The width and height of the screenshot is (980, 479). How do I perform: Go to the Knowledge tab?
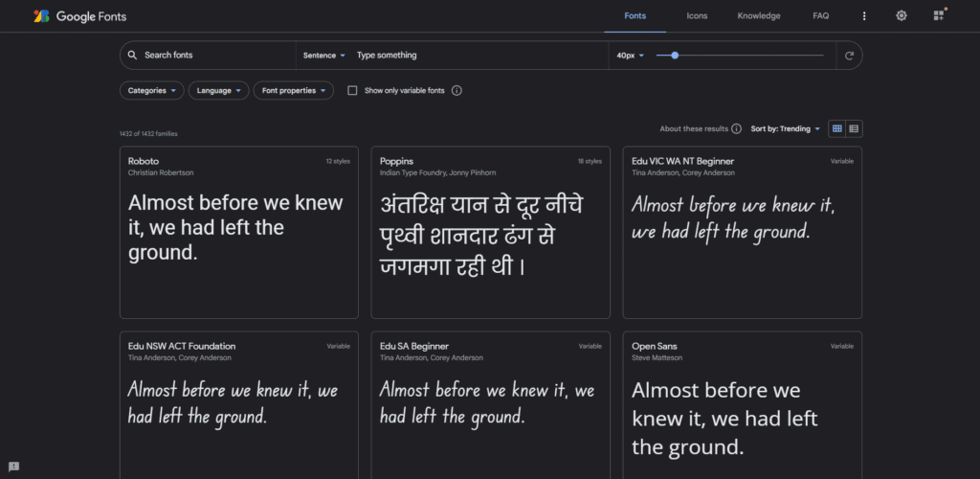tap(759, 16)
